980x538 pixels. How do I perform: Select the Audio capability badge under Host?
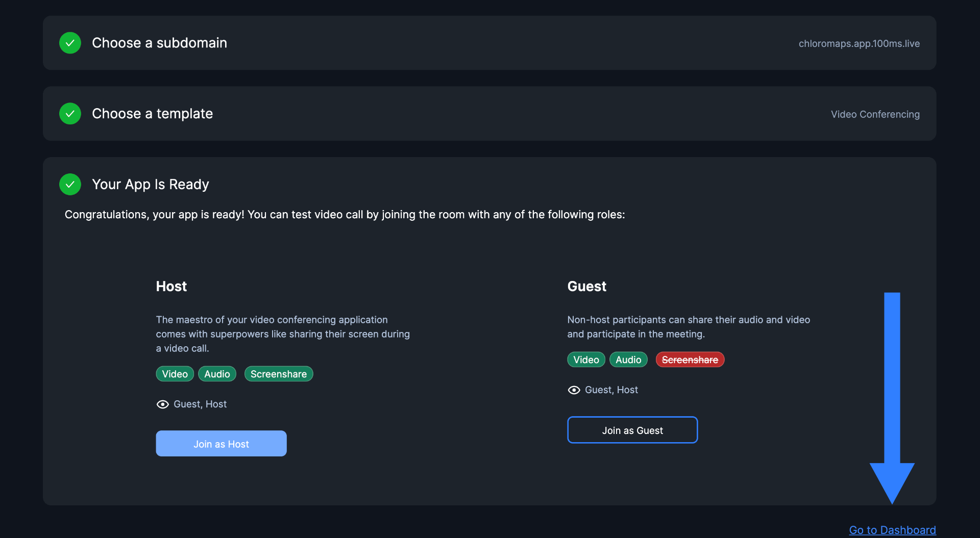point(217,373)
